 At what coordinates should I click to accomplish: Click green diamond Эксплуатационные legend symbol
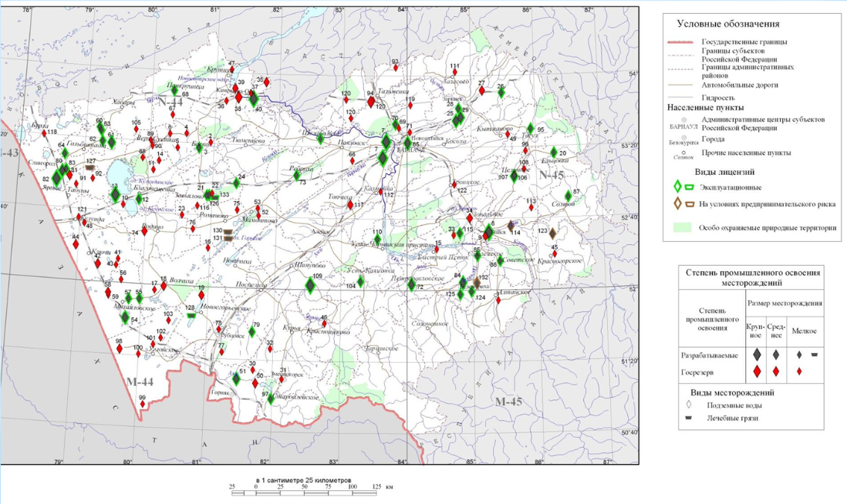[677, 187]
